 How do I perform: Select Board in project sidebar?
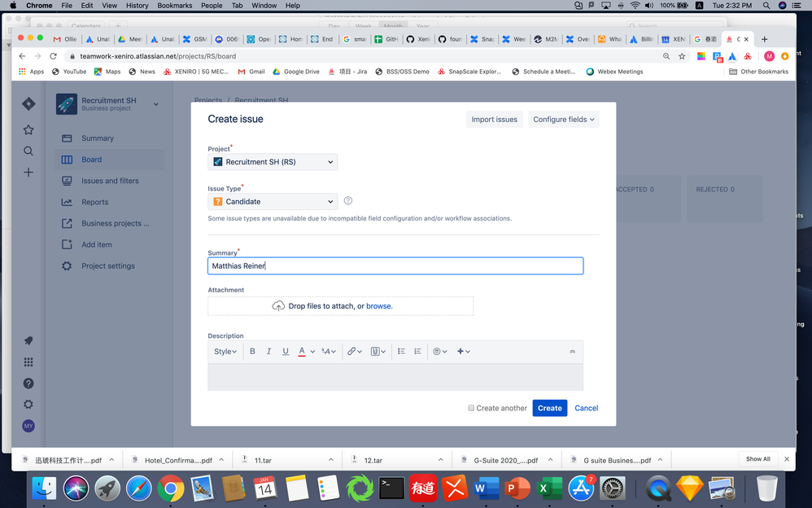[x=109, y=160]
